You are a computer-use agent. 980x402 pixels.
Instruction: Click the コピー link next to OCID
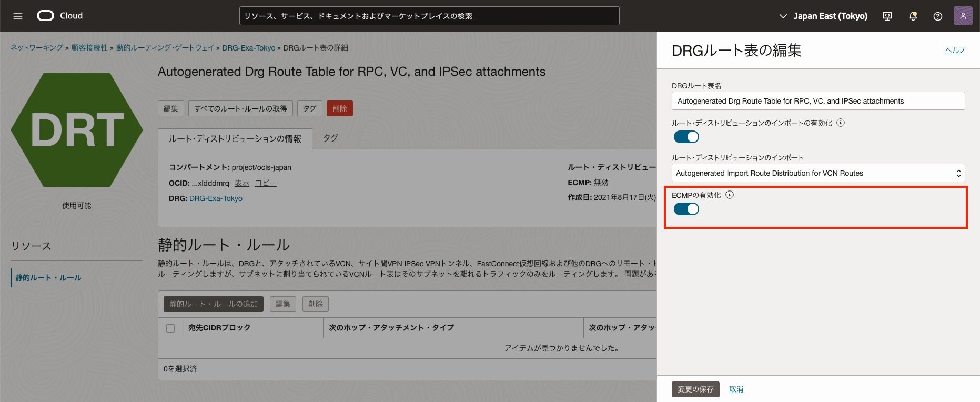tap(266, 183)
